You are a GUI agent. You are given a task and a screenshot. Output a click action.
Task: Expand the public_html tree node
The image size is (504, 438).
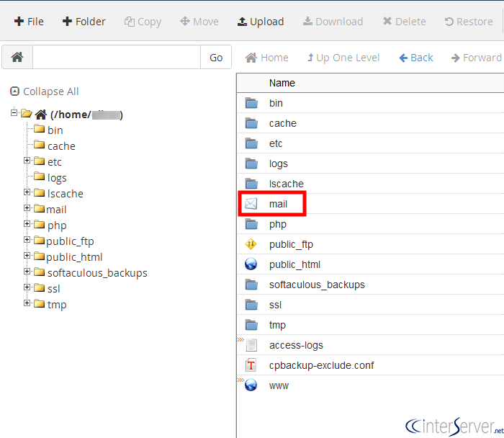coord(27,256)
